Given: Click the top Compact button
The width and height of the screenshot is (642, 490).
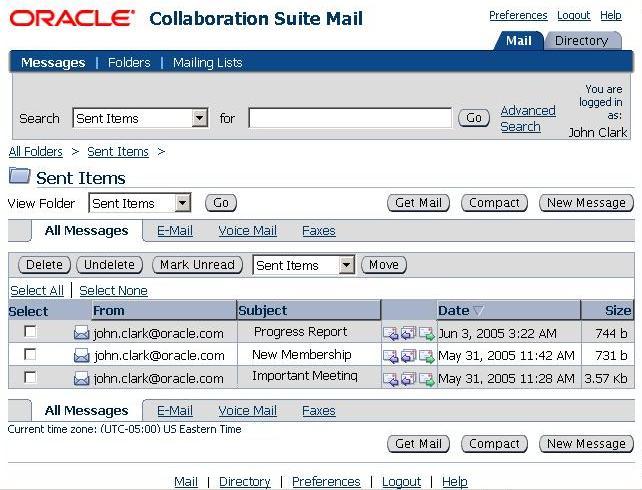Looking at the screenshot, I should pyautogui.click(x=494, y=203).
